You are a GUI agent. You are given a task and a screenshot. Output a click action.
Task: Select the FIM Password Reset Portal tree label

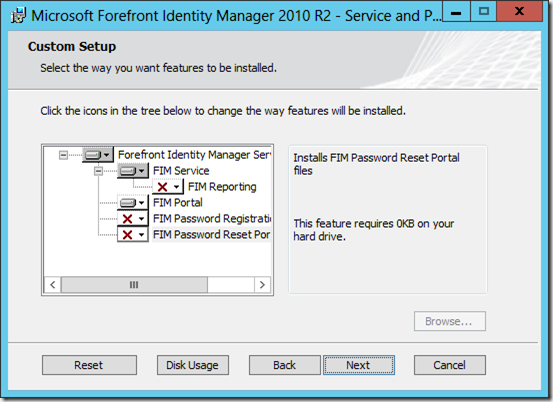211,234
